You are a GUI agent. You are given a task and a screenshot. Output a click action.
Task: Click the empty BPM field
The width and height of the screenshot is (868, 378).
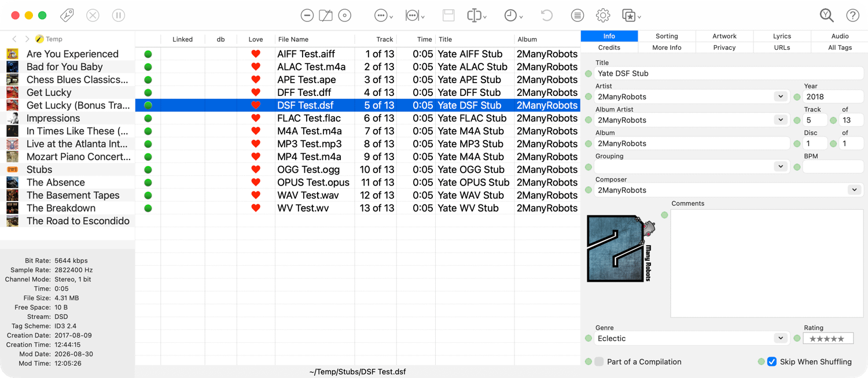pyautogui.click(x=833, y=166)
